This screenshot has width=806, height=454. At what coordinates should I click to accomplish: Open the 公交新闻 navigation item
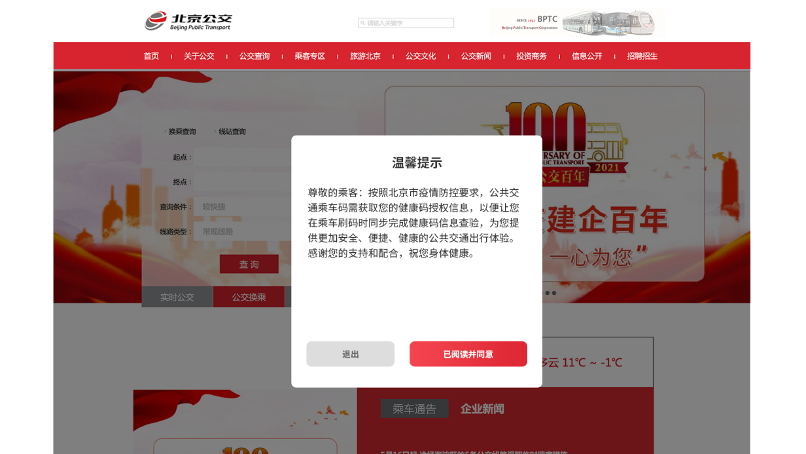coord(476,56)
